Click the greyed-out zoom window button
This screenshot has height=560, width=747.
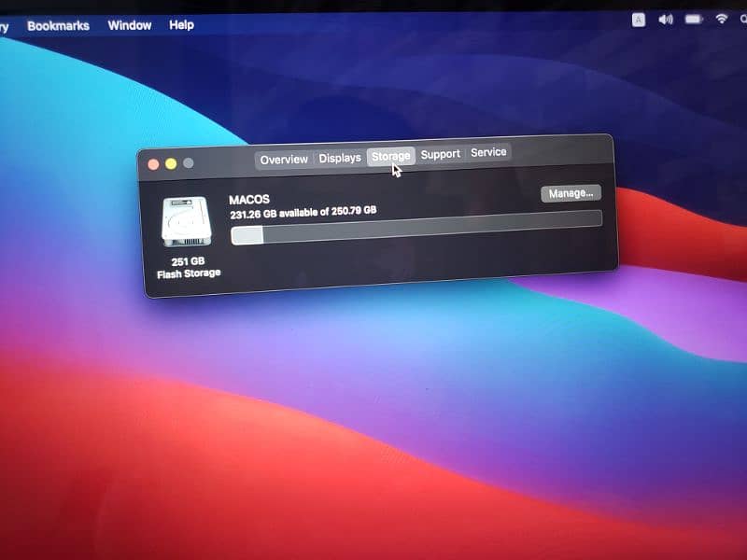(x=189, y=163)
